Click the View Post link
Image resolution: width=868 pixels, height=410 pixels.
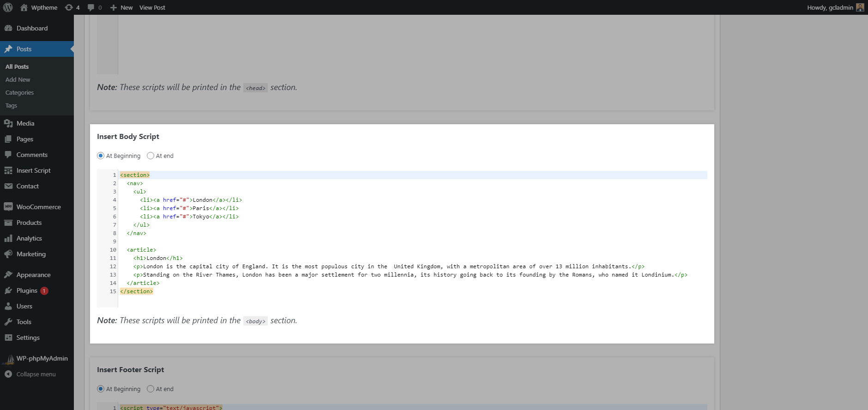(x=152, y=7)
